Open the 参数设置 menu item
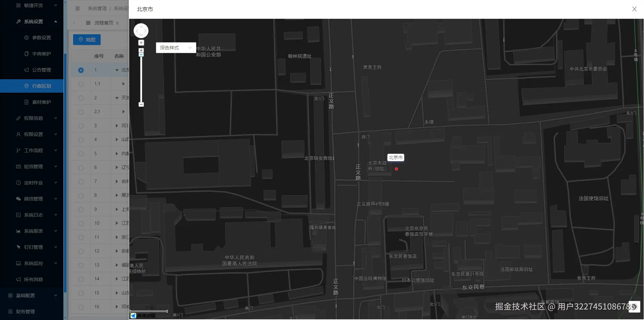 [32, 38]
